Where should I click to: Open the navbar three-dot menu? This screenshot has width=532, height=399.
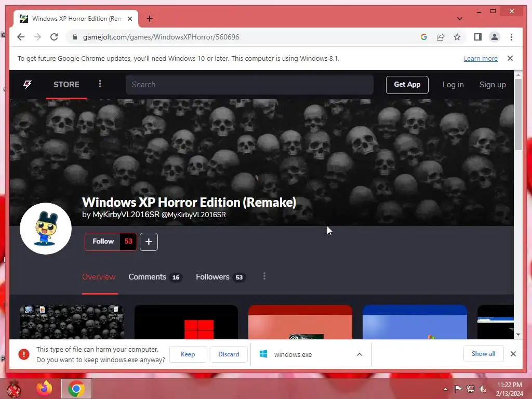click(x=100, y=84)
